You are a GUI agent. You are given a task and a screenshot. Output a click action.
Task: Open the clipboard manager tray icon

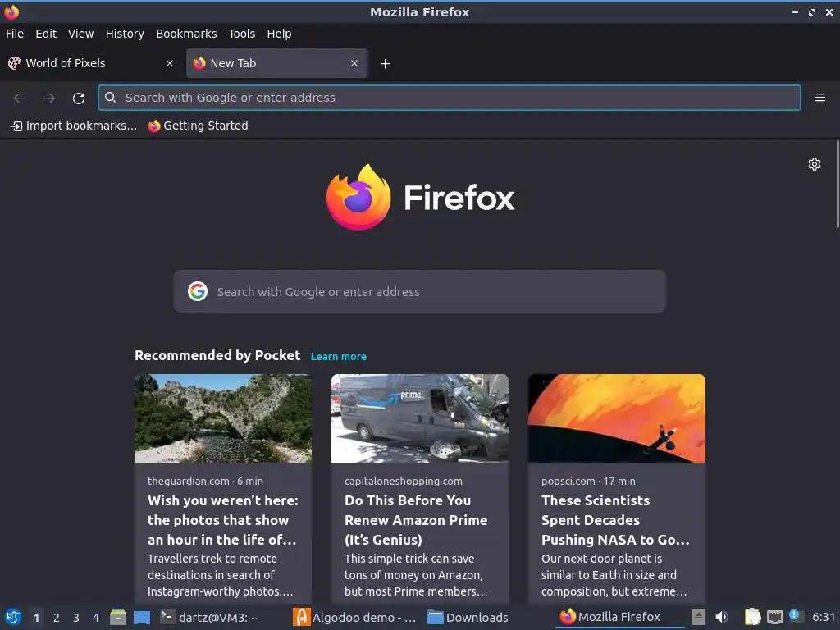click(753, 617)
